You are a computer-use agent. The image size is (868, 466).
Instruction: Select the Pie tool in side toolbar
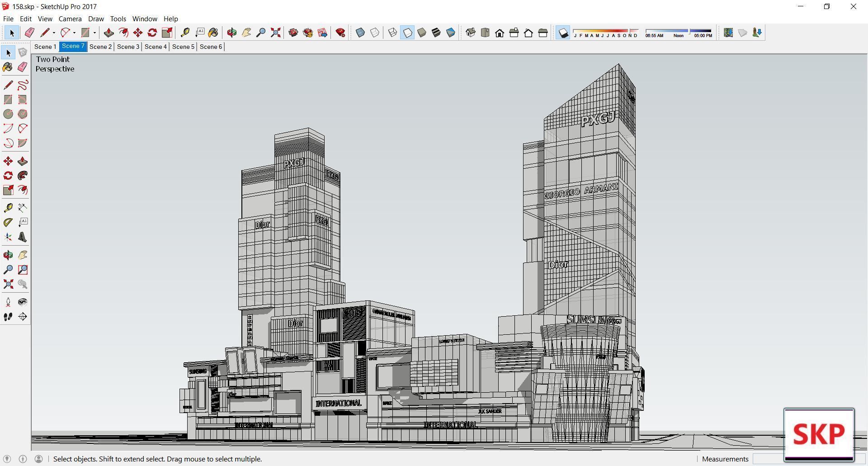[x=23, y=143]
